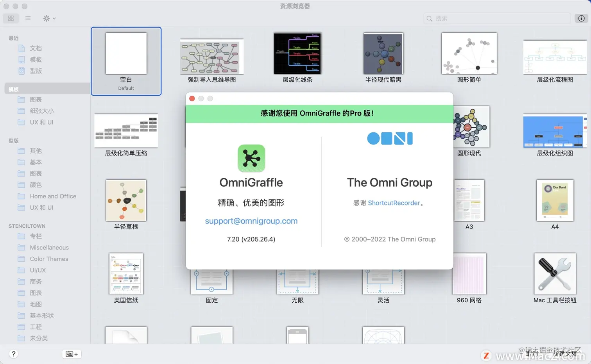Open the gear action menu
The width and height of the screenshot is (591, 364).
[x=49, y=18]
